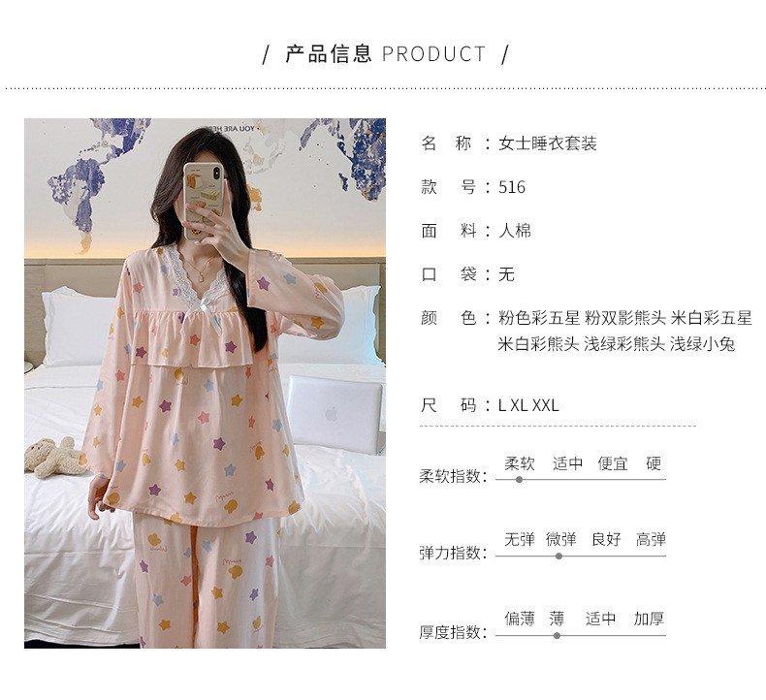Screen dimensions: 766x700
Task: Click the fabric value 人棉
Action: click(x=515, y=231)
